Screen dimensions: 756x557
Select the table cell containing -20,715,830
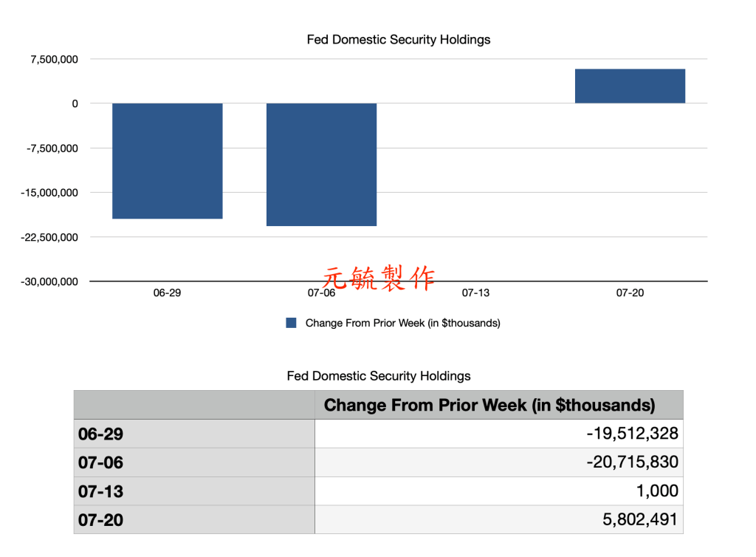498,462
